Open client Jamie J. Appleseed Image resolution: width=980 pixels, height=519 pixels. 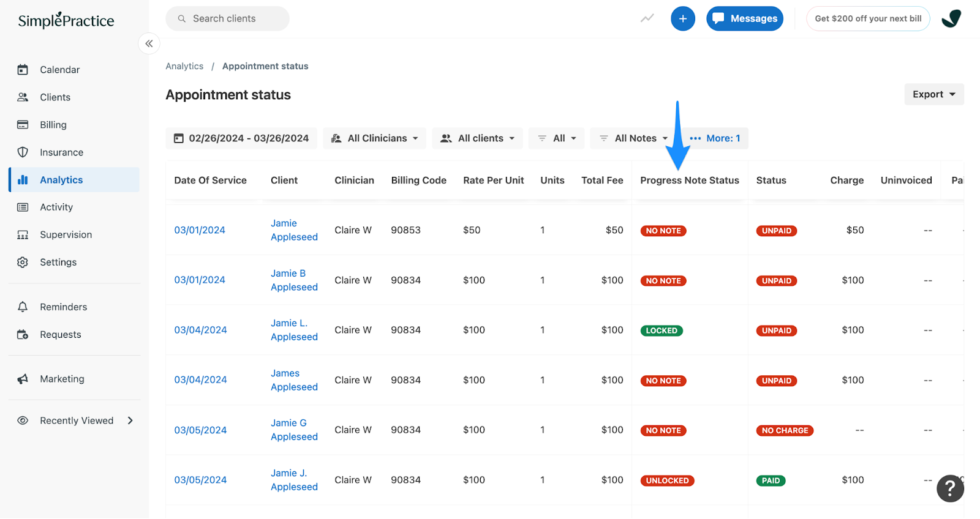(295, 480)
